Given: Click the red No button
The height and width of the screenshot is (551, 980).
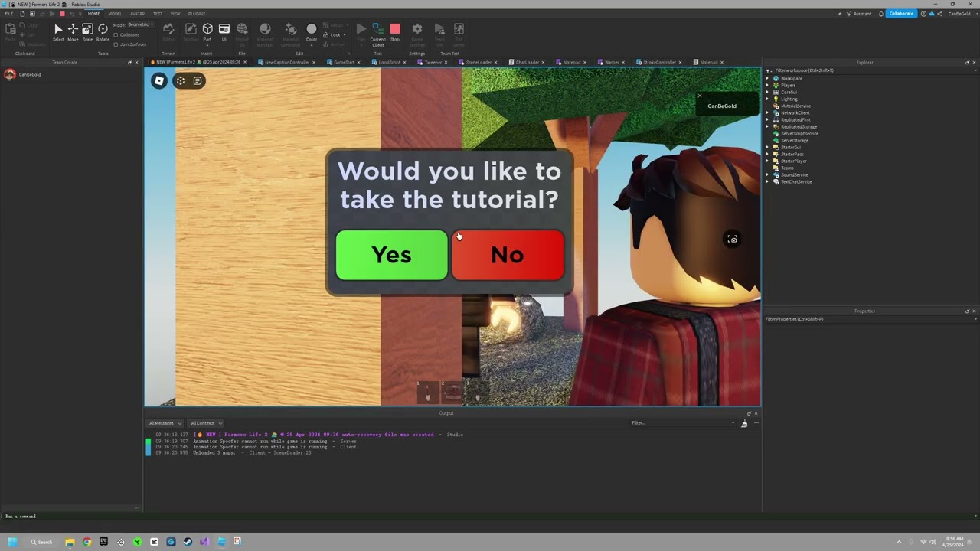Looking at the screenshot, I should 508,255.
